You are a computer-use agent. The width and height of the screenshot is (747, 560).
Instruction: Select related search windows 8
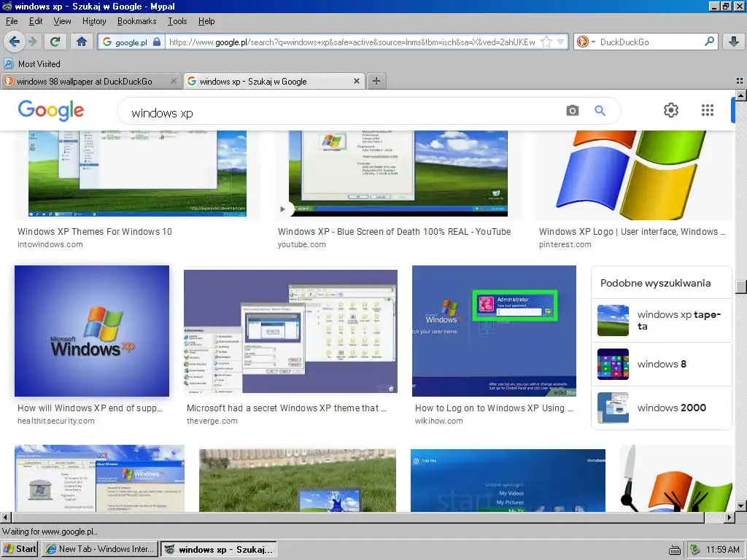(661, 365)
